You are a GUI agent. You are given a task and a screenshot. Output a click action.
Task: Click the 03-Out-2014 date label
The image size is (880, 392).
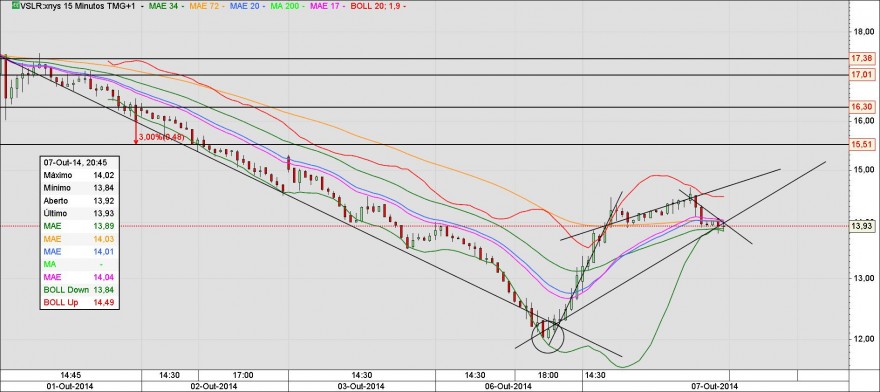pyautogui.click(x=361, y=386)
